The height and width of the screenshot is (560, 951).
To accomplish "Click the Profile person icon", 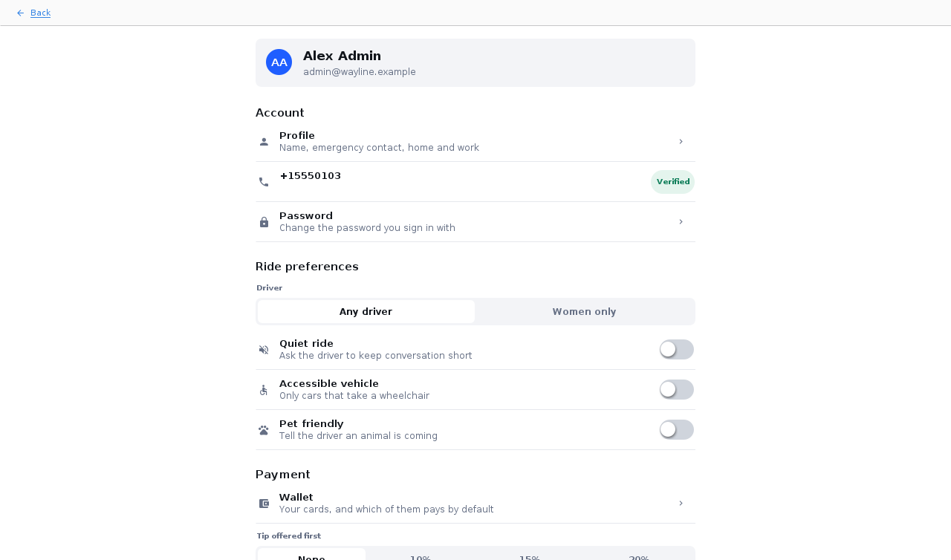I will tap(264, 141).
